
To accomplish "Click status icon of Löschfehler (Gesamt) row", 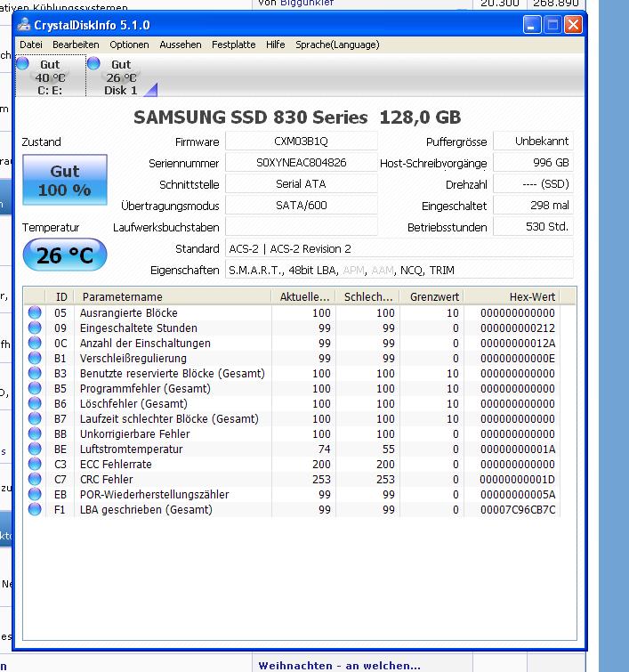I will pos(35,403).
